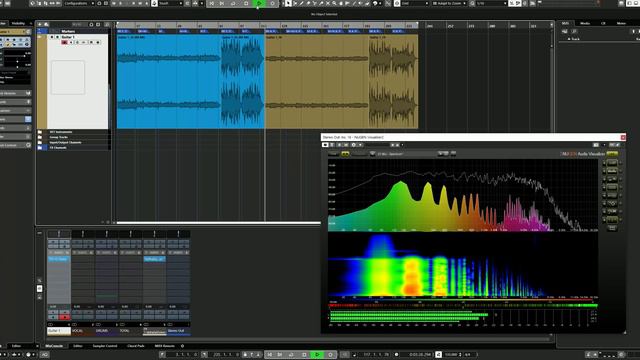Click the tempo value field in bottom transport
Viewport: 640px width, 360px height.
click(x=451, y=355)
